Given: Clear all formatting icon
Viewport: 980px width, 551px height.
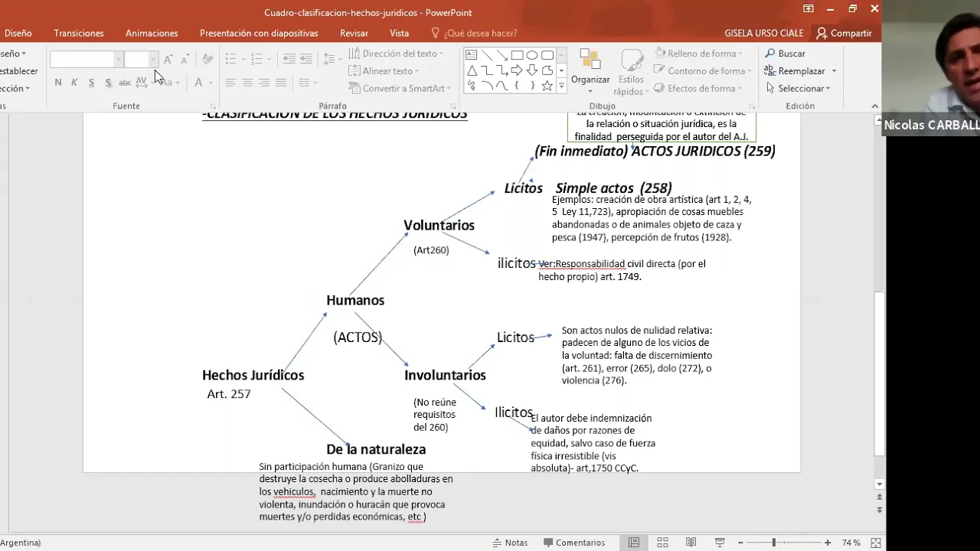Looking at the screenshot, I should (x=207, y=59).
